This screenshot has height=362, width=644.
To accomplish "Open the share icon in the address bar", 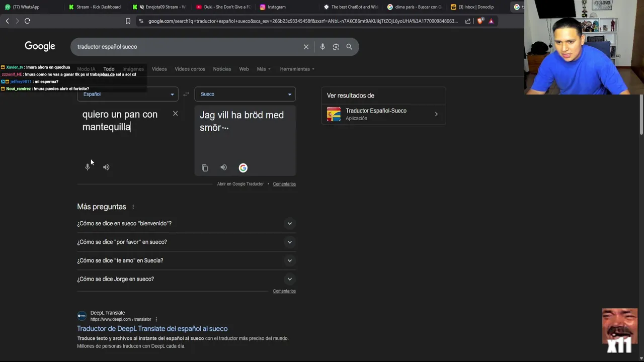I will pyautogui.click(x=468, y=21).
